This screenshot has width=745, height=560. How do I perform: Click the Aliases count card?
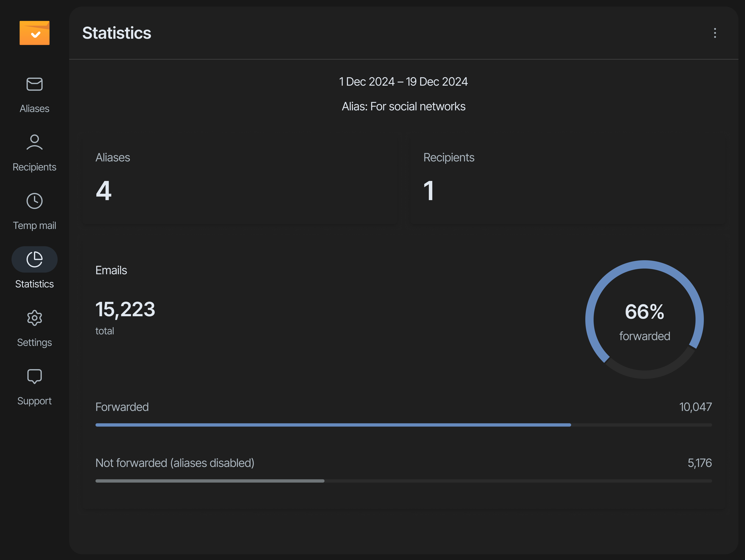pos(240,180)
